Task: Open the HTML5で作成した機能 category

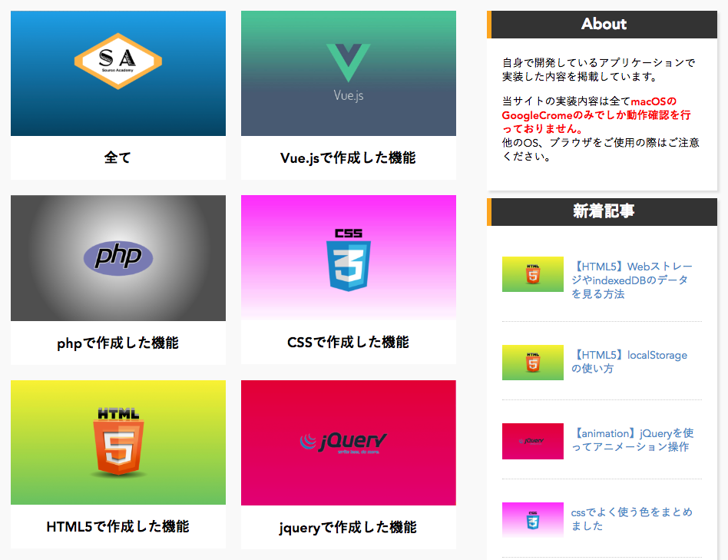Action: [x=117, y=528]
